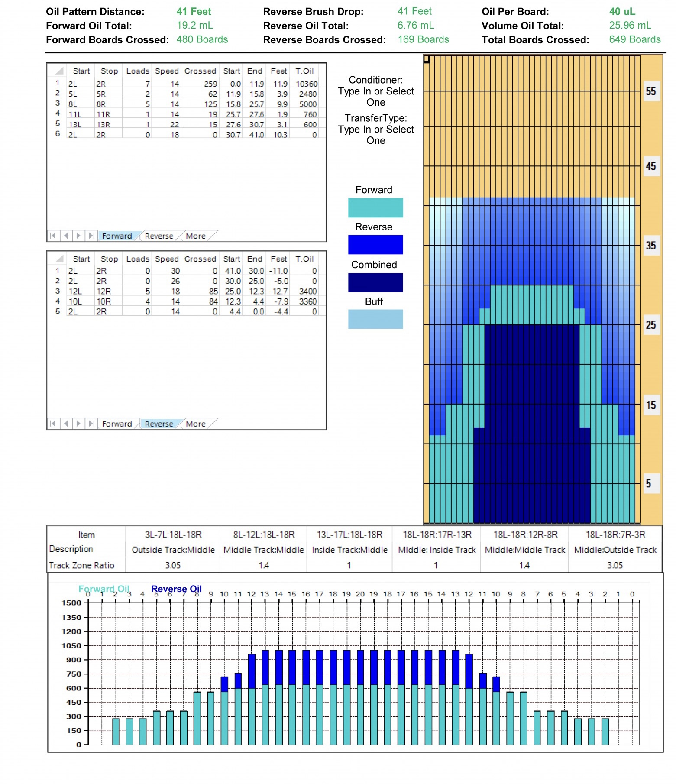
Task: Click previous-sheet arrow in forward table navigation
Action: [66, 236]
